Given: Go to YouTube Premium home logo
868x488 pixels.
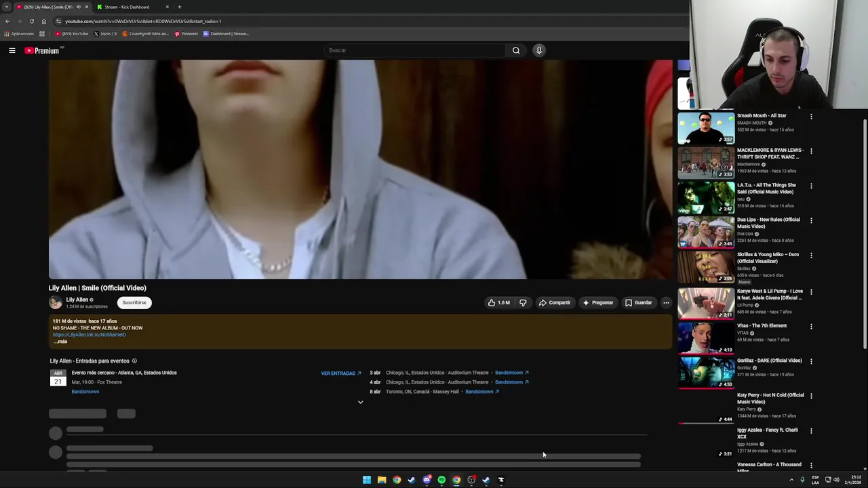Looking at the screenshot, I should pyautogui.click(x=42, y=50).
